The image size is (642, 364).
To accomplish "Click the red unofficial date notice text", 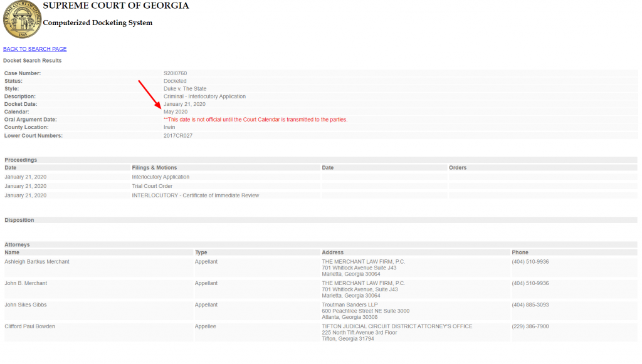I will pos(255,120).
